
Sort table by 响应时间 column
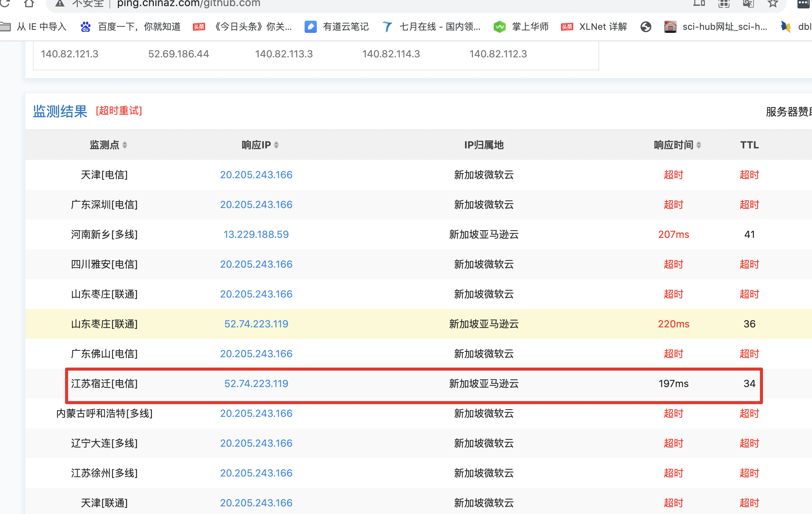[677, 145]
